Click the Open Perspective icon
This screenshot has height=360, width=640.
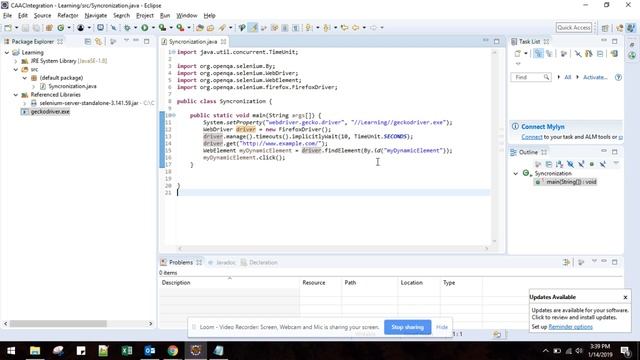click(x=605, y=28)
